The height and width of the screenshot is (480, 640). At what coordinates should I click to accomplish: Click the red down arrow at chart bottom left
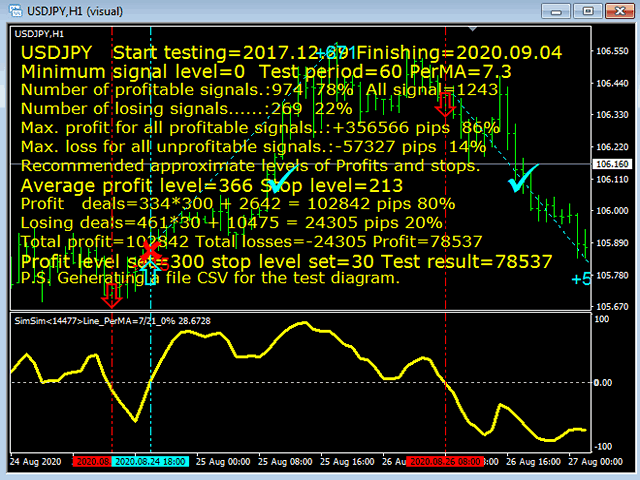click(111, 296)
